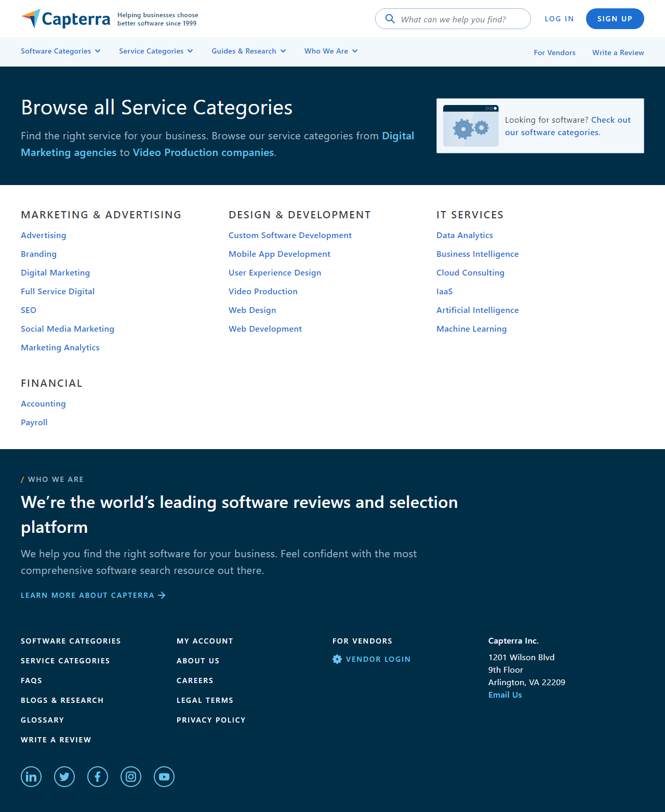Select the Artificial Intelligence service link
Screen dimensions: 665x812
tap(477, 310)
